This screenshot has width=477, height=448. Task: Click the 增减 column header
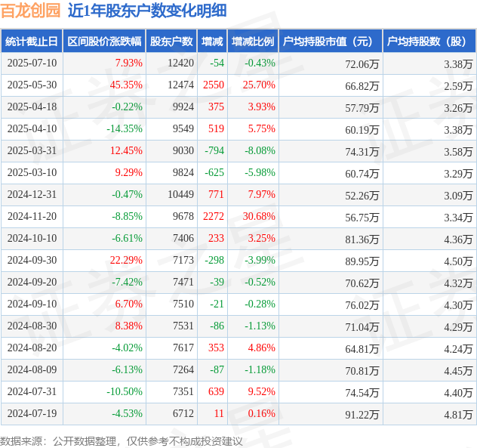click(212, 41)
